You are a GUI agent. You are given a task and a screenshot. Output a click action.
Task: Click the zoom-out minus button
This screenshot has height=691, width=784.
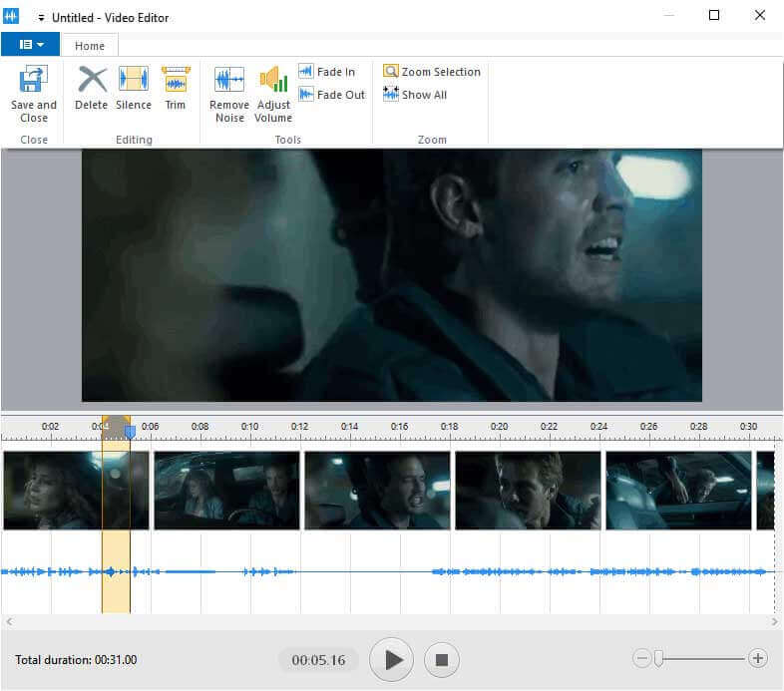tap(641, 658)
